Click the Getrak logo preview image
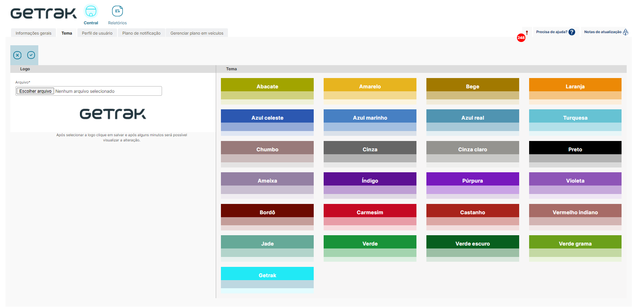644x307 pixels. click(113, 114)
